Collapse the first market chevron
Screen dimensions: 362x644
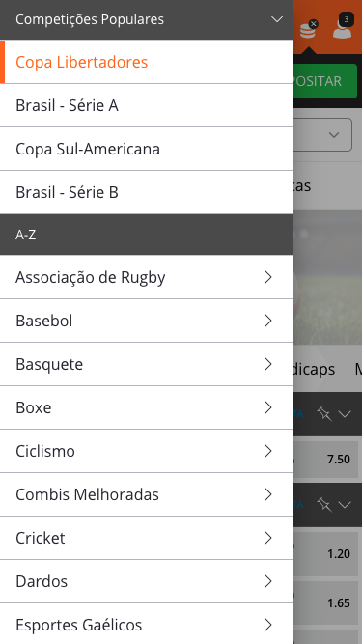click(x=345, y=414)
